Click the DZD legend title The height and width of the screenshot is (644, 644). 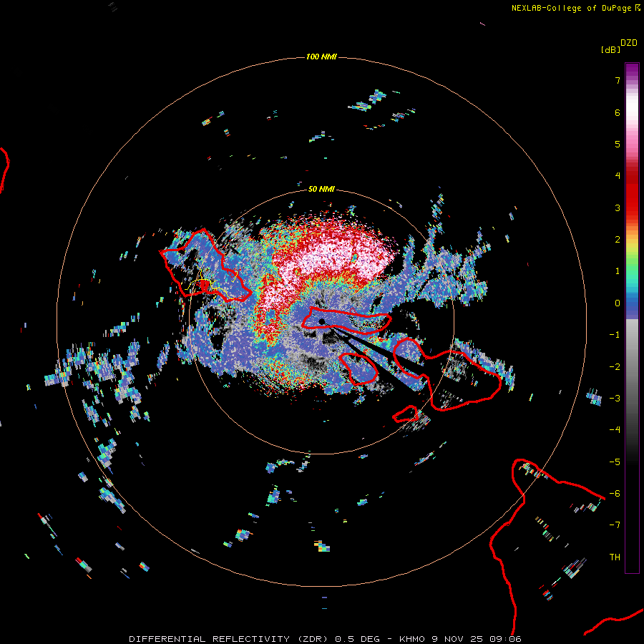tap(629, 43)
